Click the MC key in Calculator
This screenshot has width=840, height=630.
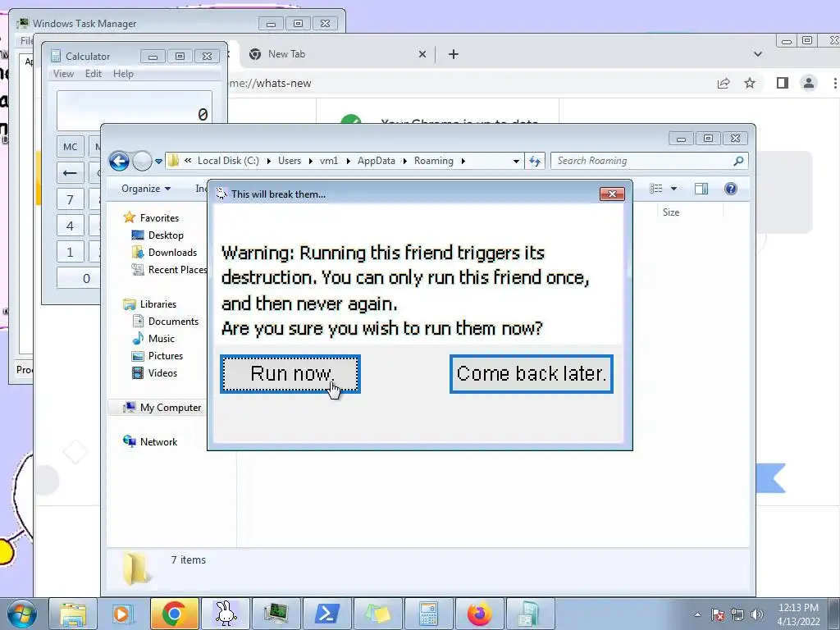point(71,147)
